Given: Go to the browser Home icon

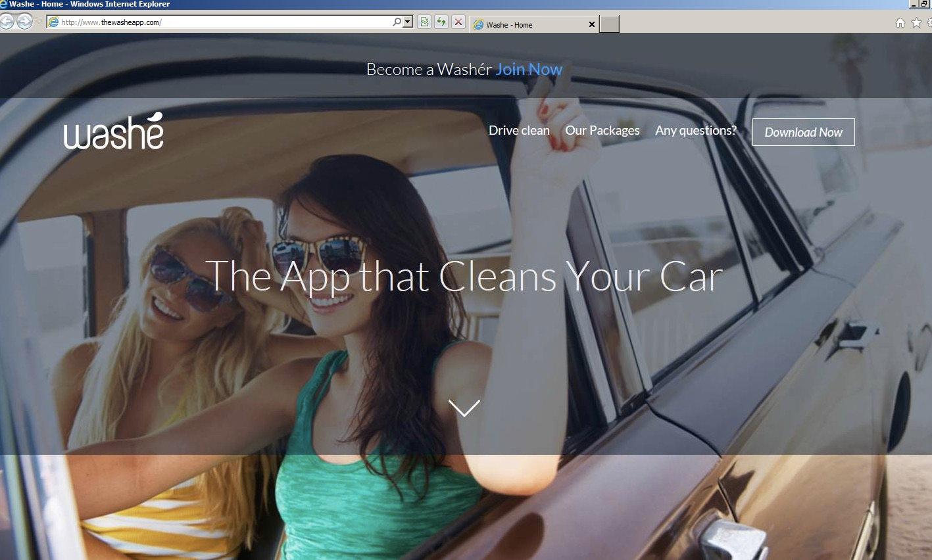Looking at the screenshot, I should [900, 23].
